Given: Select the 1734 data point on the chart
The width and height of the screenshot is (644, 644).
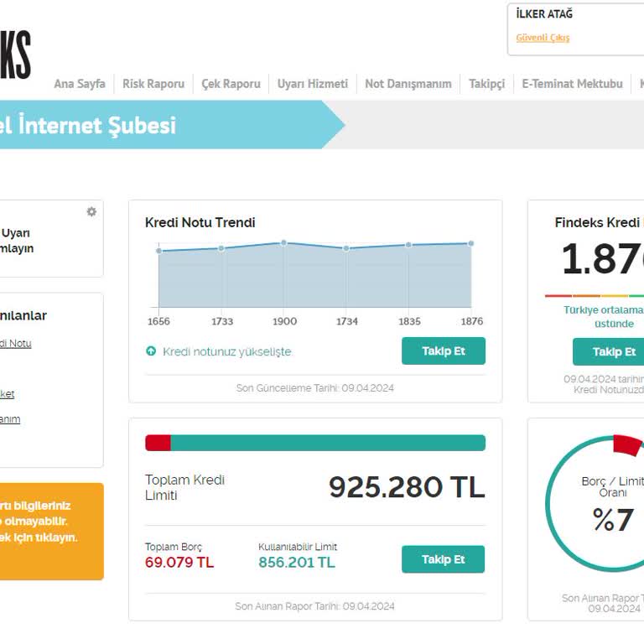Looking at the screenshot, I should pos(346,248).
